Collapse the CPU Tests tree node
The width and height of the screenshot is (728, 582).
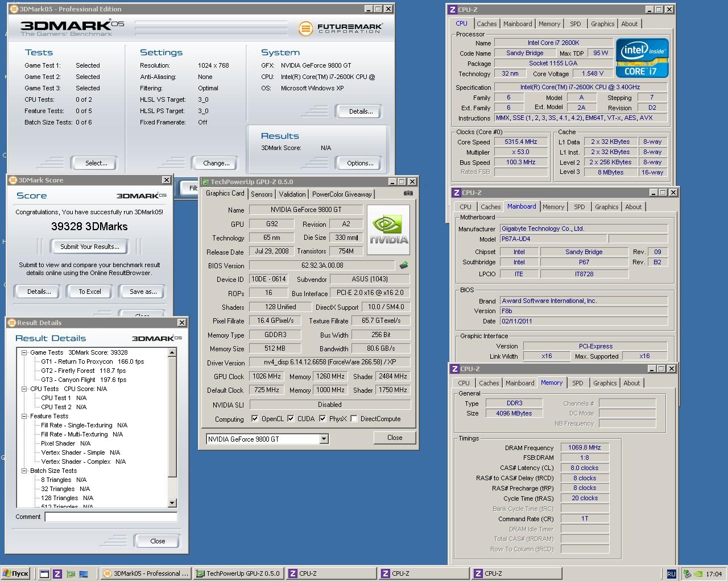24,389
